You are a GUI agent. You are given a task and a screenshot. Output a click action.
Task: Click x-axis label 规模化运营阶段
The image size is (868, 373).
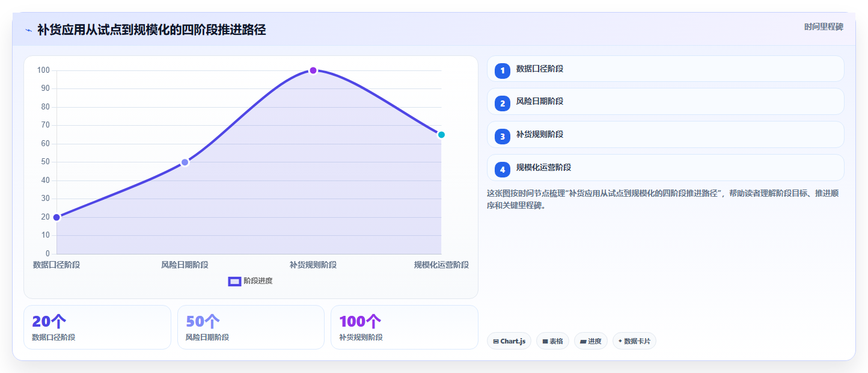point(441,265)
